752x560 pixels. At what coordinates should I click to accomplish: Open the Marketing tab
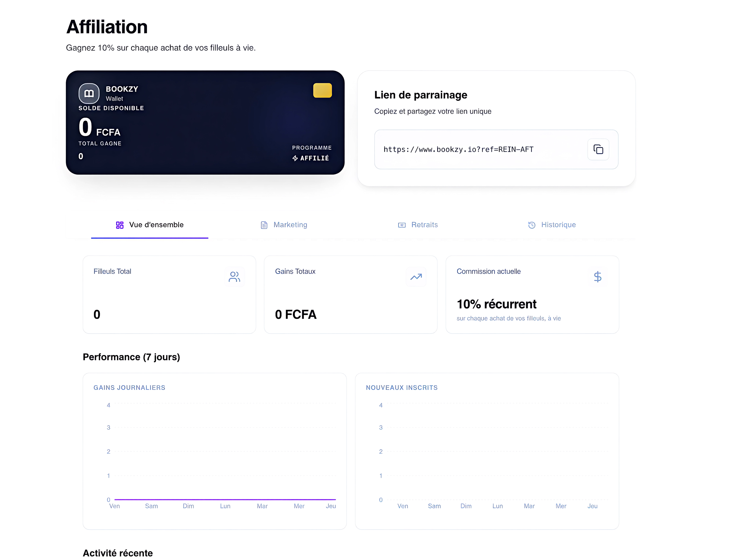click(x=284, y=225)
